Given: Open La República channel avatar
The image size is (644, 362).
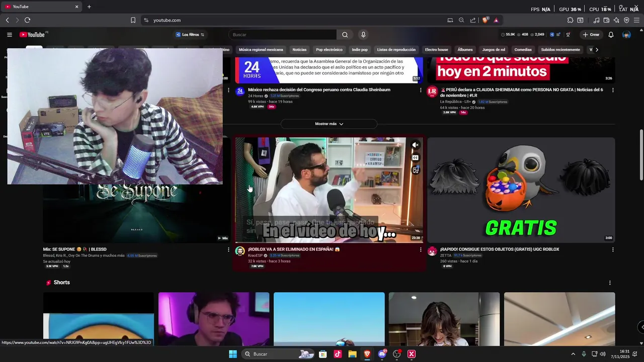Looking at the screenshot, I should click(x=432, y=91).
